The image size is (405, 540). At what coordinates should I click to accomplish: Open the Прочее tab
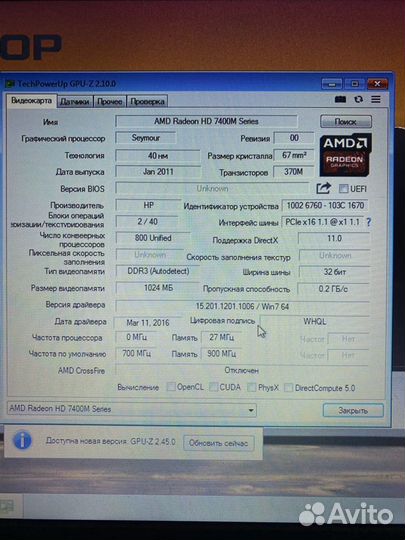(110, 102)
